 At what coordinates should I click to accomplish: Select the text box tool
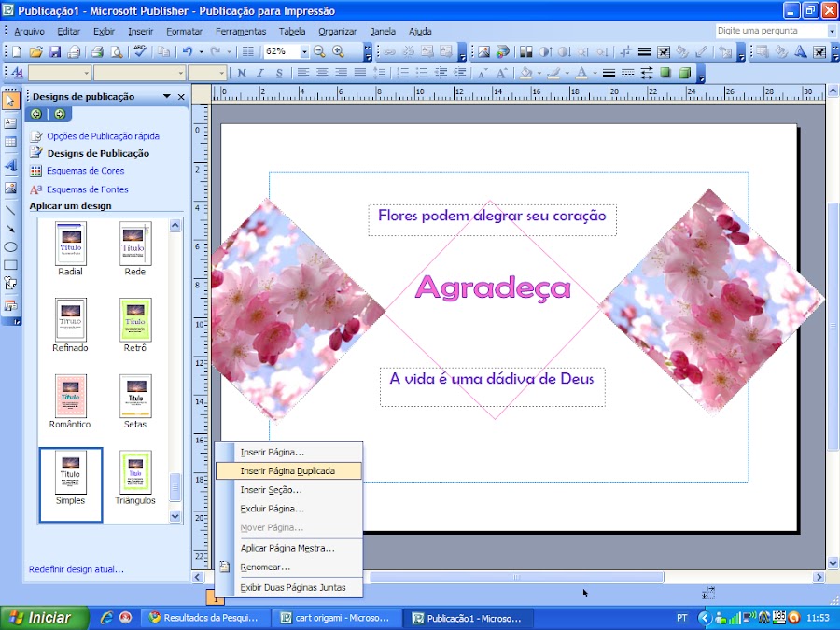10,123
